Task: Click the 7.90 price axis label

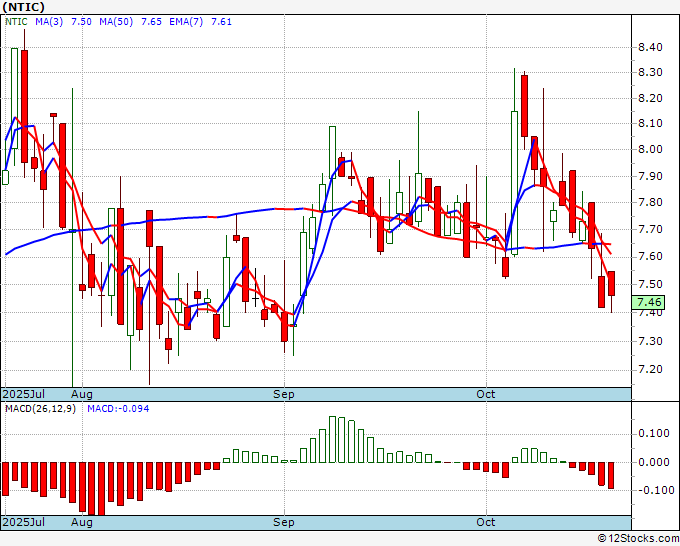Action: click(650, 177)
